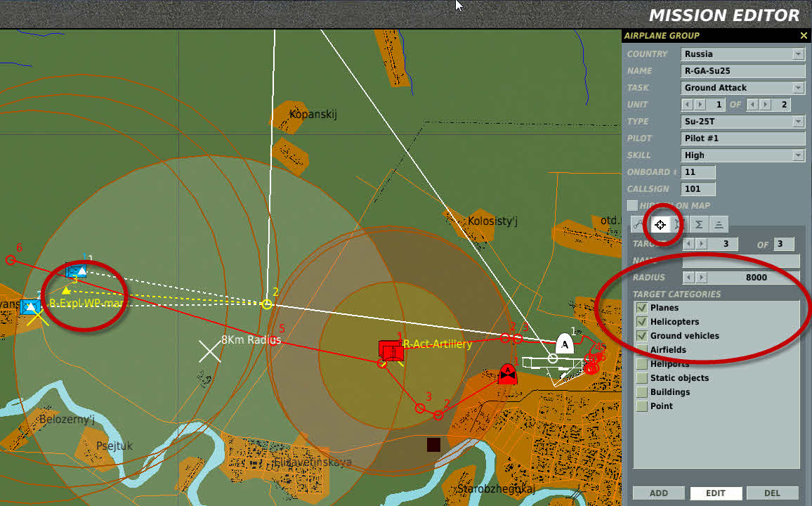The width and height of the screenshot is (812, 506).
Task: Close the Airplane Group panel
Action: [804, 35]
